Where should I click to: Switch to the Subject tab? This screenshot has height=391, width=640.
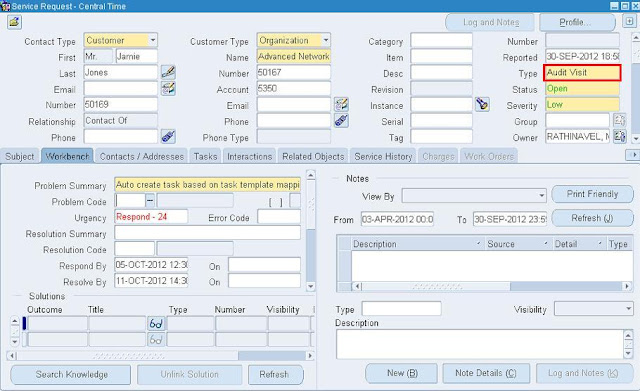(20, 156)
